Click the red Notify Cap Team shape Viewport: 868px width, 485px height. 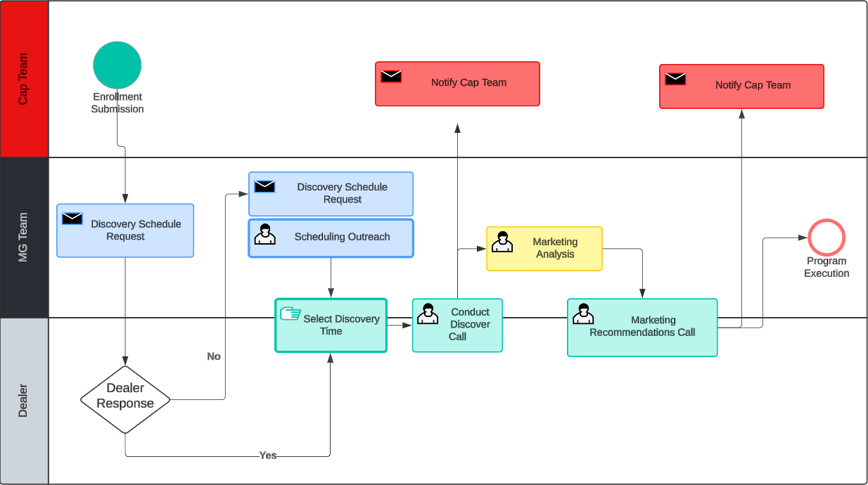point(457,83)
